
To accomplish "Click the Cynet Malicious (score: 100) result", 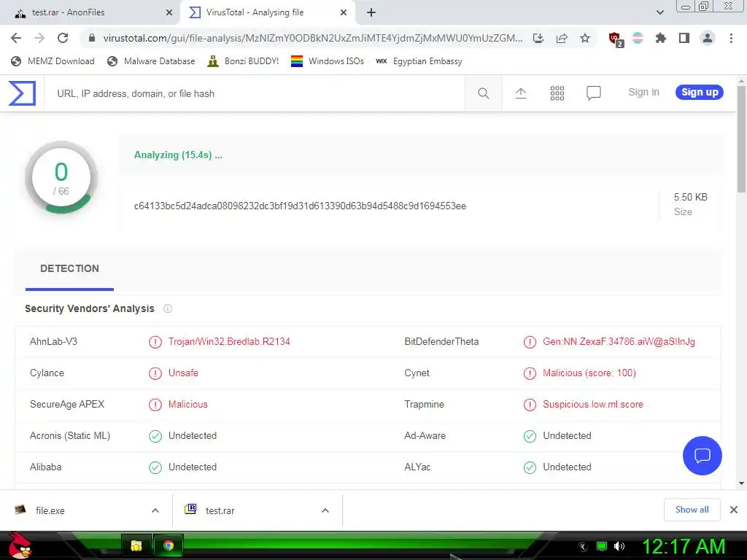I will click(589, 373).
